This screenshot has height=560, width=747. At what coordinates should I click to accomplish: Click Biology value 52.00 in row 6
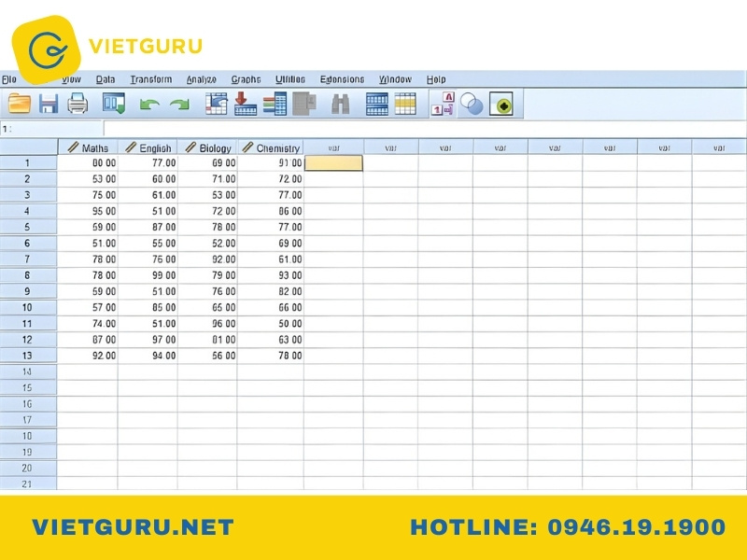point(207,244)
